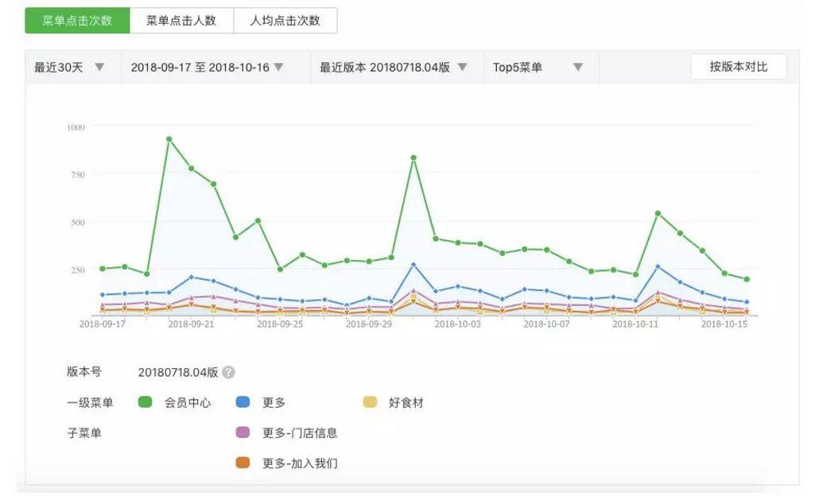The image size is (819, 504).
Task: Open the help tooltip beside 20180718.04版
Action: (230, 370)
